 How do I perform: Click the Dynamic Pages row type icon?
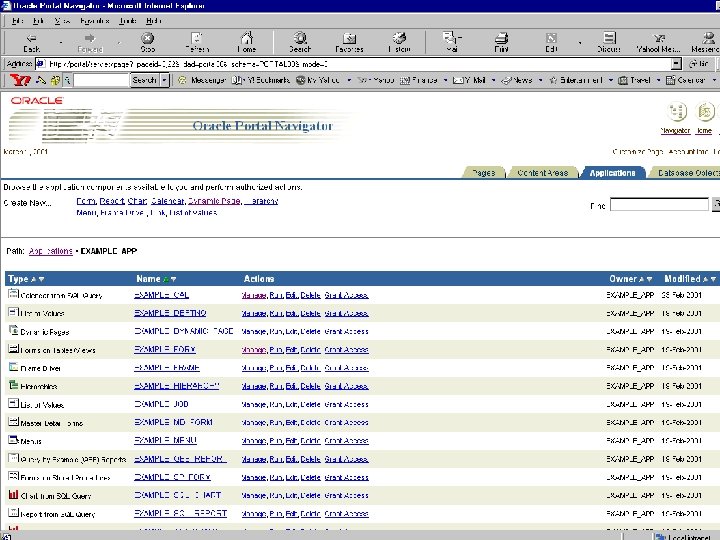[13, 330]
